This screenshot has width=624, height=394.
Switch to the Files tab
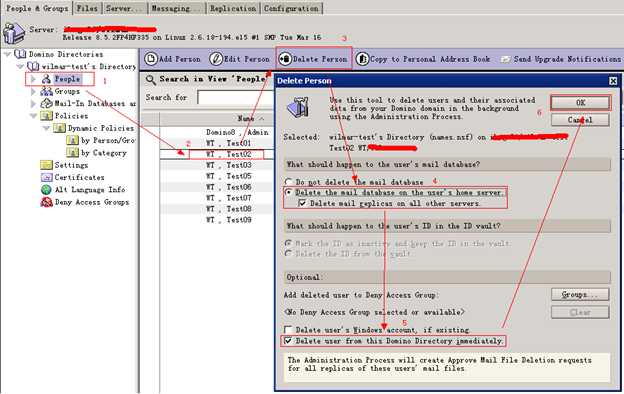[x=87, y=8]
